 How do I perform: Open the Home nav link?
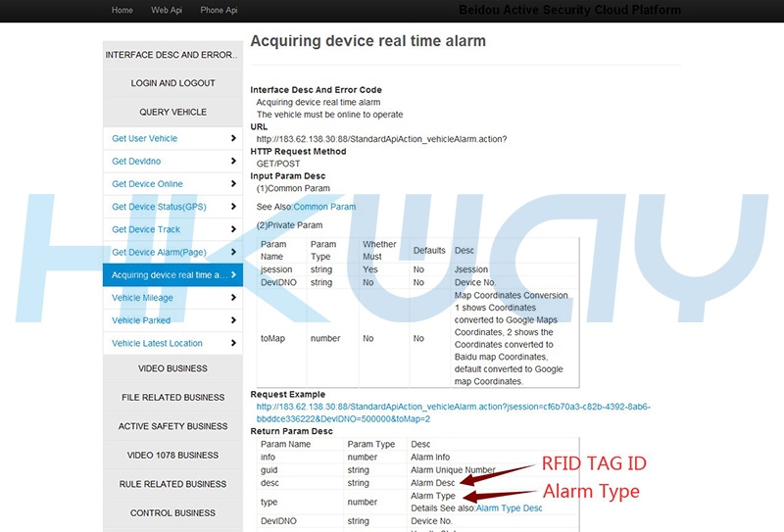(x=122, y=10)
